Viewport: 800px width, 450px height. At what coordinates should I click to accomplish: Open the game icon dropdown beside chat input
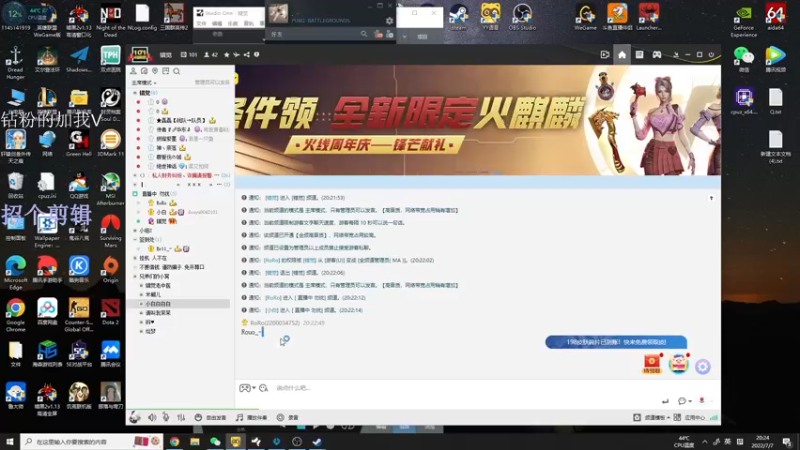[x=247, y=388]
